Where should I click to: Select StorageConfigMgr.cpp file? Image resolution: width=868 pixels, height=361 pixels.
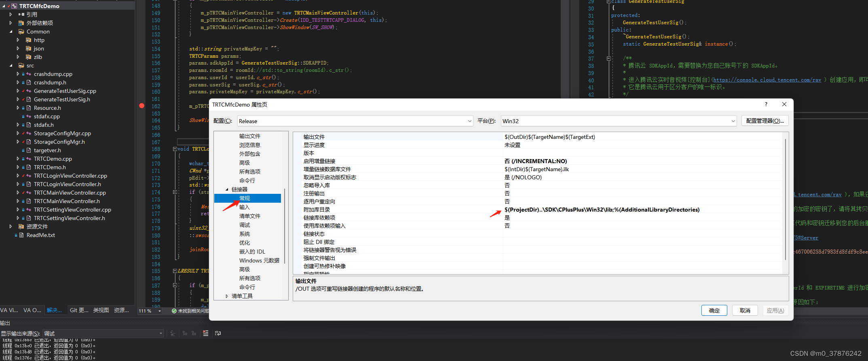click(x=62, y=133)
